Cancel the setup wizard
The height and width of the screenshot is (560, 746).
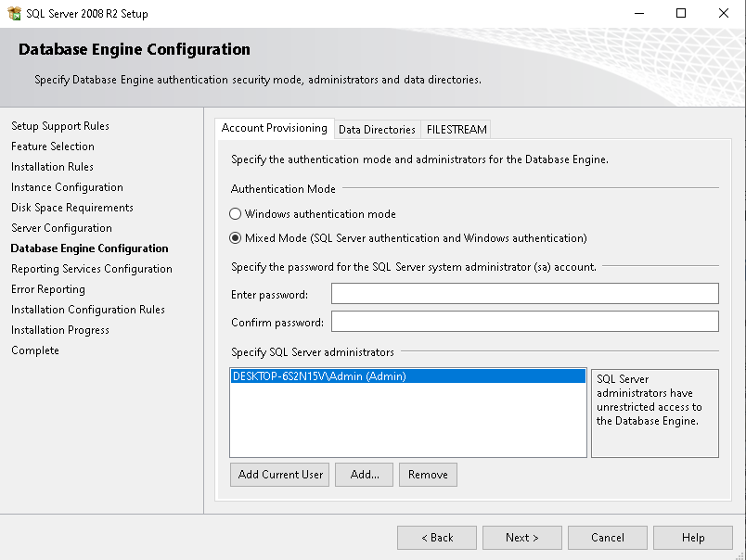pos(608,537)
